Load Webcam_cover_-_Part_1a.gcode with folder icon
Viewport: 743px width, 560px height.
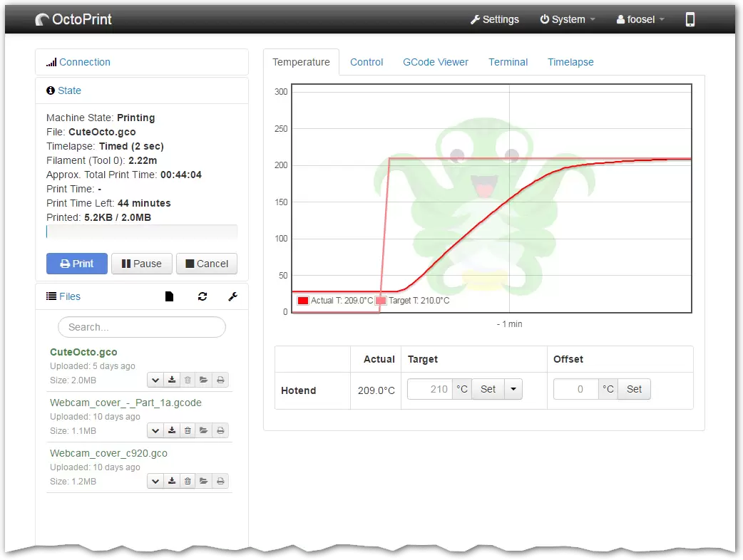pos(204,430)
